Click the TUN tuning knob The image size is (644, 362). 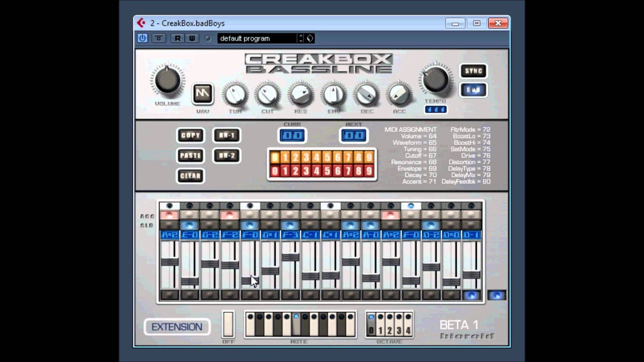click(235, 94)
